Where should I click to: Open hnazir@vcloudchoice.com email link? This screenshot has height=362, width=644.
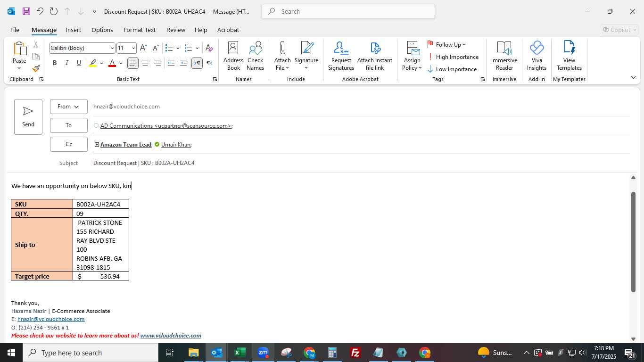pos(51,319)
